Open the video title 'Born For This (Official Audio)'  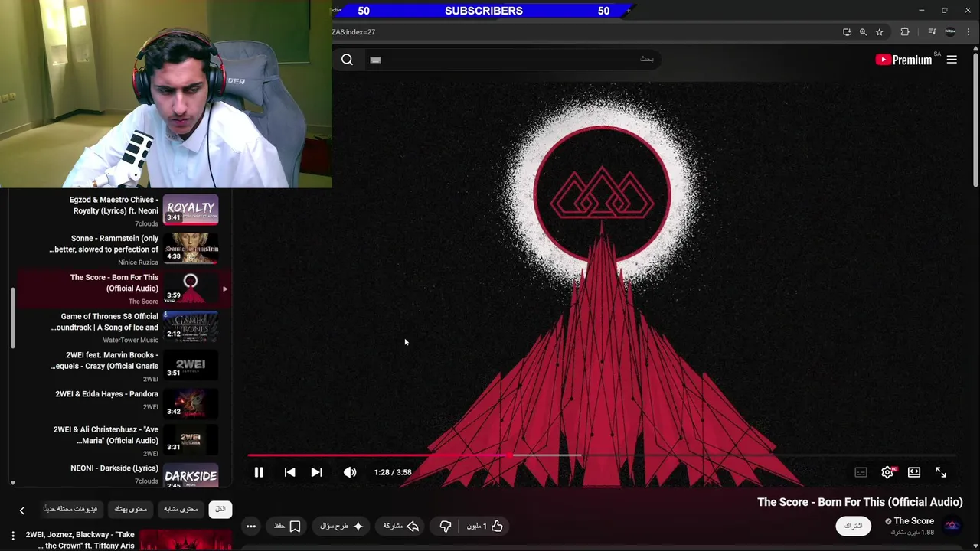[x=860, y=502]
